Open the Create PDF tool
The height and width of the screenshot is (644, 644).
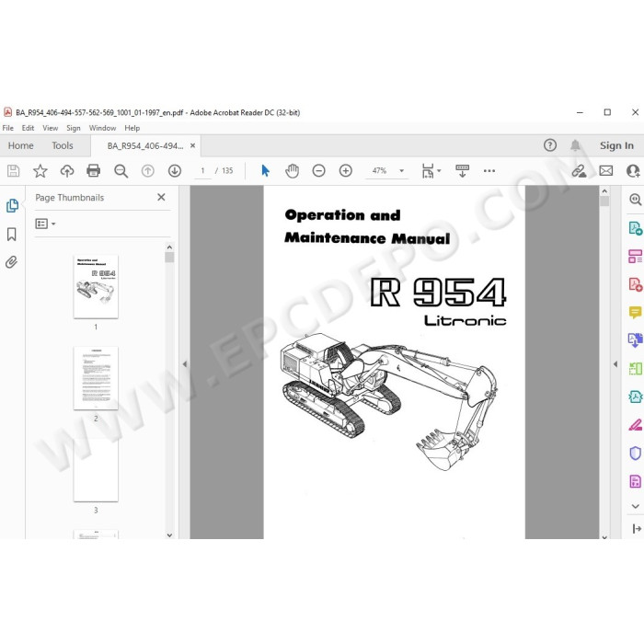pyautogui.click(x=635, y=284)
